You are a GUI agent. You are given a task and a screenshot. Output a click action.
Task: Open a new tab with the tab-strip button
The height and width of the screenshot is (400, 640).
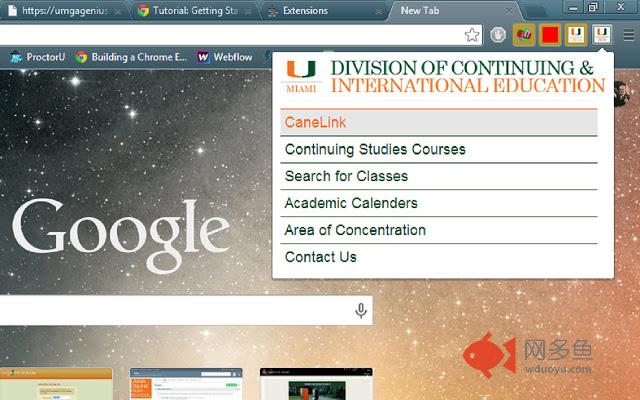click(x=535, y=12)
